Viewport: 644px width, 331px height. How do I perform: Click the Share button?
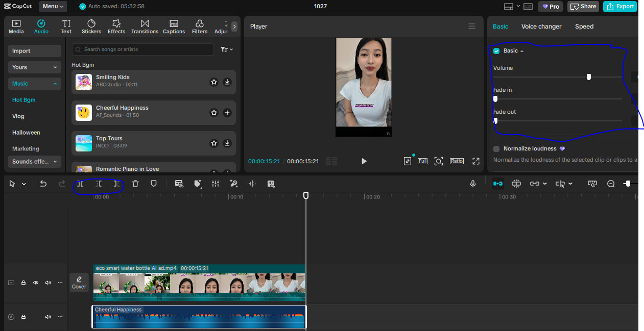pyautogui.click(x=583, y=7)
